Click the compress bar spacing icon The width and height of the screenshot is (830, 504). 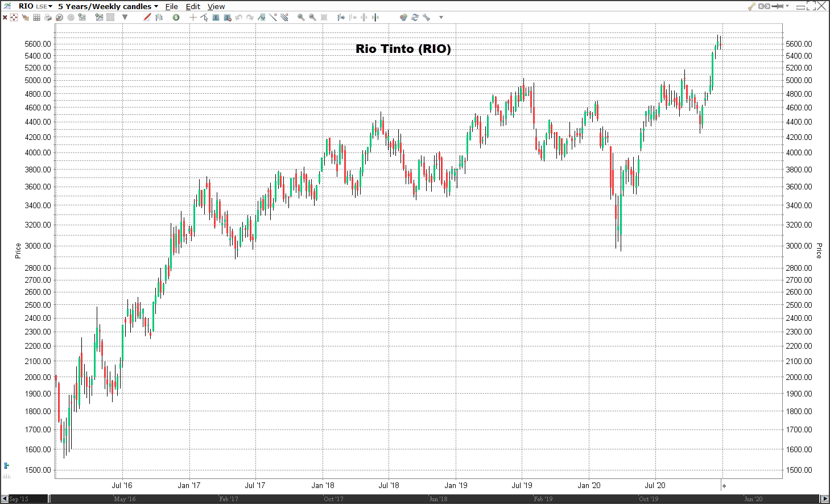tap(375, 18)
